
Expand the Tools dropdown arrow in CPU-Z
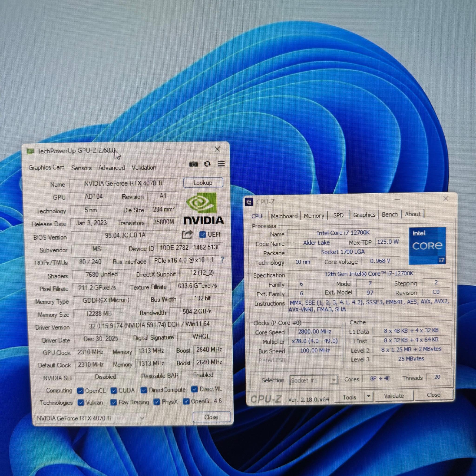tap(369, 397)
